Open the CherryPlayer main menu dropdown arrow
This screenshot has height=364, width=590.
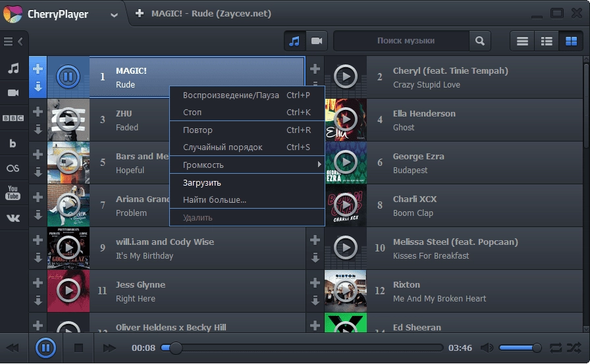(x=114, y=15)
